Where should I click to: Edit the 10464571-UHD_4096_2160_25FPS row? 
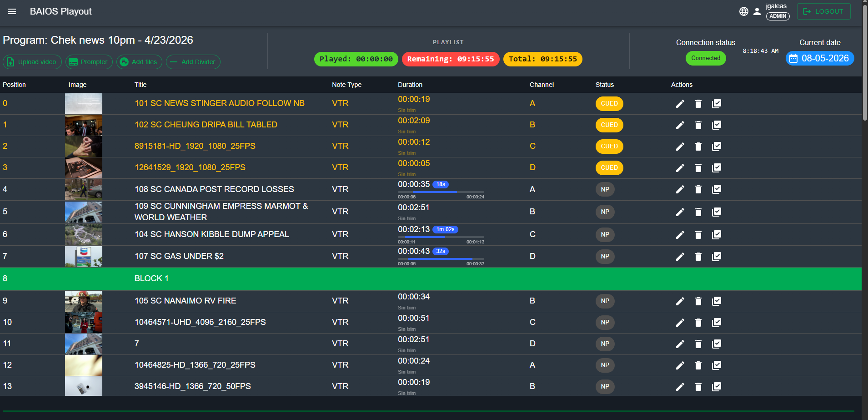point(680,323)
